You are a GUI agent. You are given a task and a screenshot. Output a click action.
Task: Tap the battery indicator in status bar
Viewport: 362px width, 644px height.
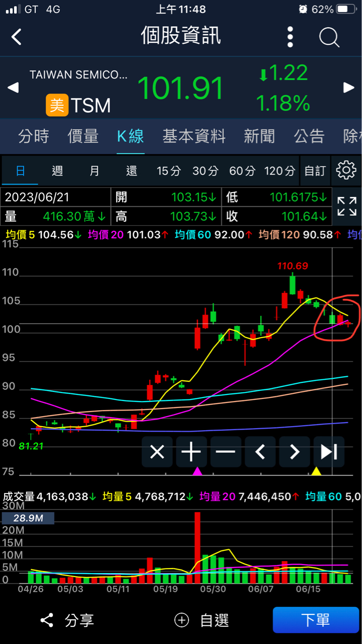[x=346, y=9]
